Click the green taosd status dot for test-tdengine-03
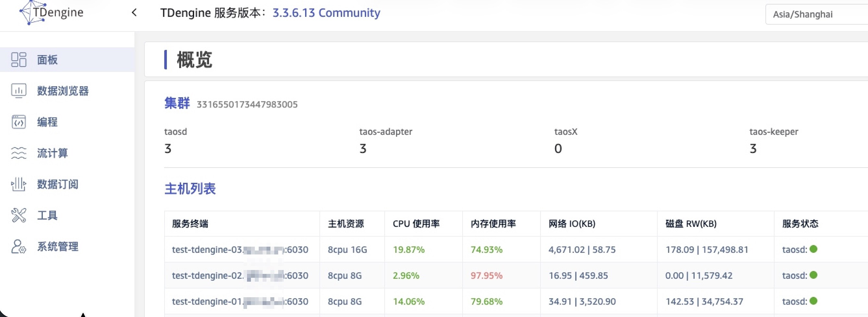Viewport: 868px width, 317px height. [x=813, y=249]
